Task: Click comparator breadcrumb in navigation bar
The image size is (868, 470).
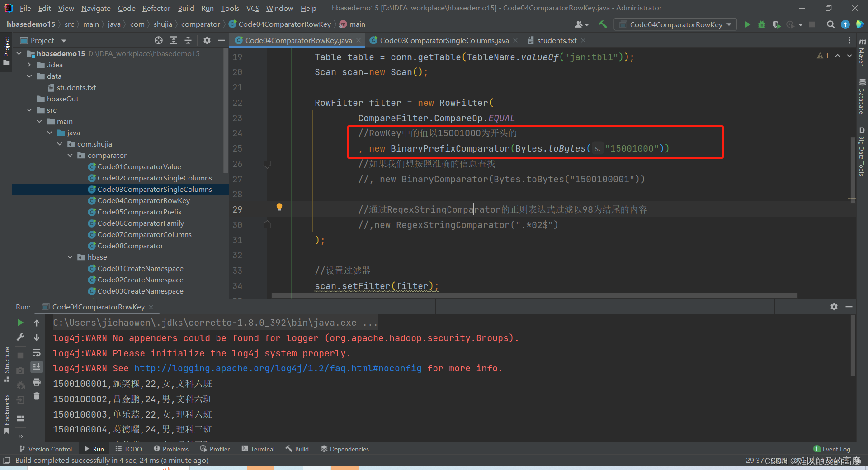Action: pyautogui.click(x=200, y=24)
